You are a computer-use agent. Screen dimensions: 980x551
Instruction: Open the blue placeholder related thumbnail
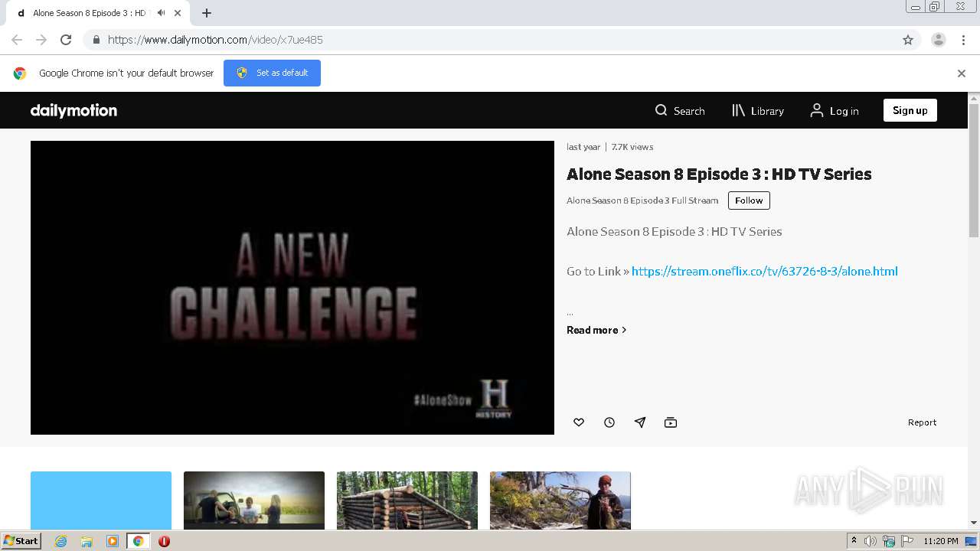(101, 500)
